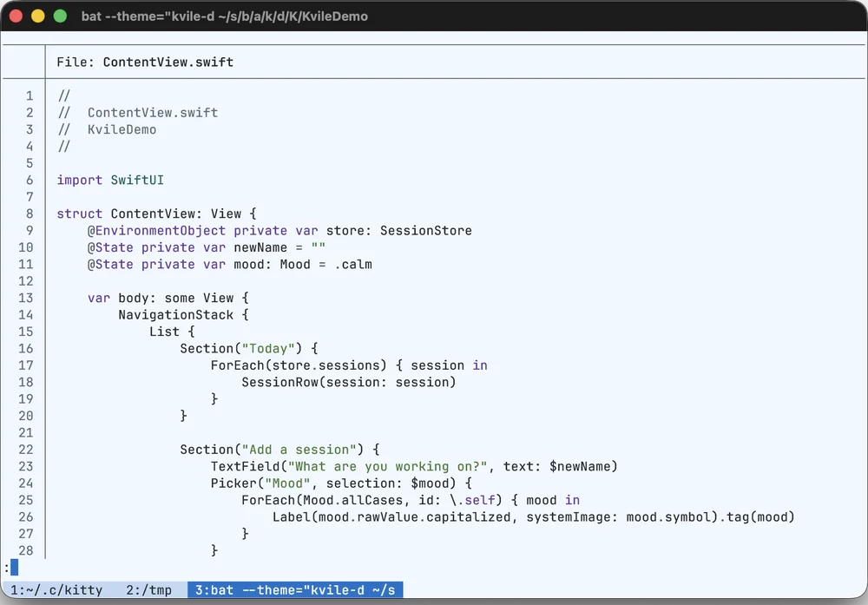This screenshot has height=605, width=868.
Task: Click "struct ContentView: View {" declaration
Action: (156, 214)
